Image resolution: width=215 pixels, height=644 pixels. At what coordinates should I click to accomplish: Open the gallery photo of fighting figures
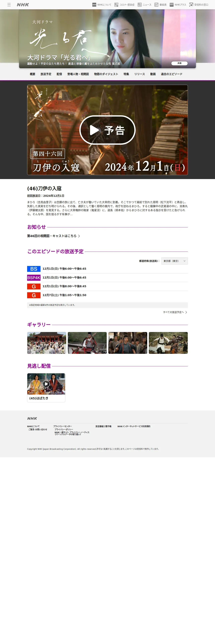point(168,343)
